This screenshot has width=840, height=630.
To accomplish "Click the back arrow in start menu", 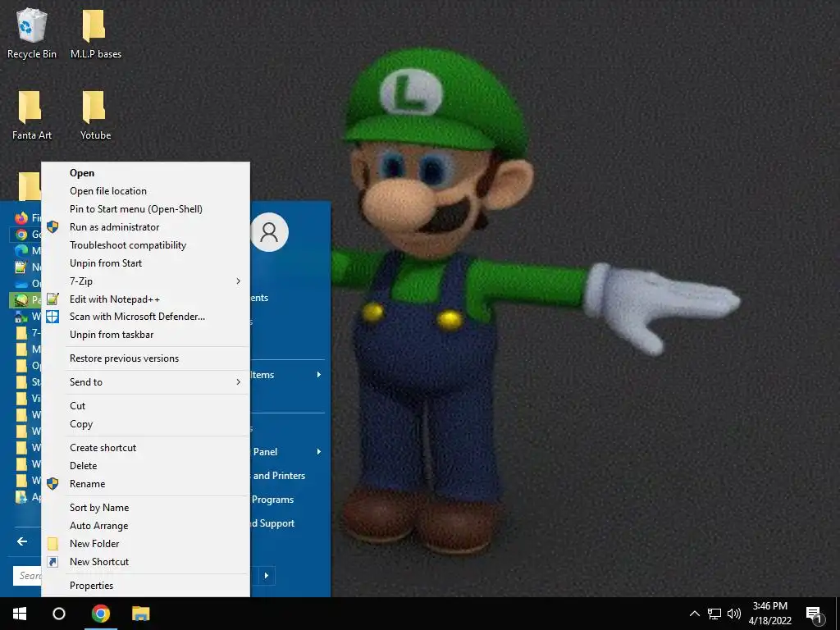I will [x=22, y=541].
